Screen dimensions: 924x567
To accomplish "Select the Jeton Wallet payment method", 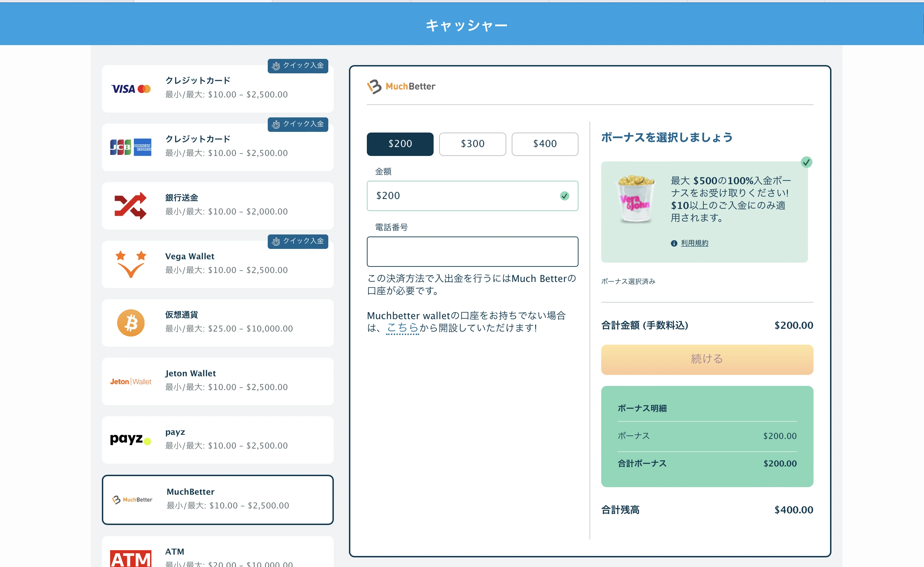I will (x=217, y=381).
